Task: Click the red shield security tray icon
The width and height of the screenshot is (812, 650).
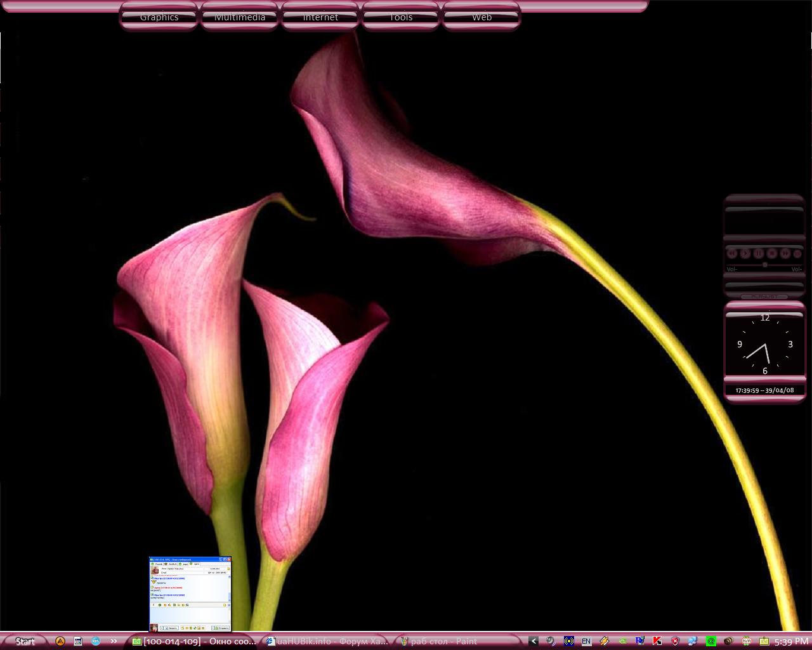Action: point(676,641)
